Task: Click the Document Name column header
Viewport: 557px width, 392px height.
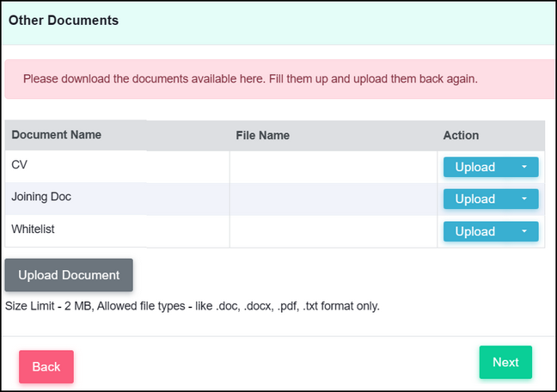Action: tap(57, 135)
